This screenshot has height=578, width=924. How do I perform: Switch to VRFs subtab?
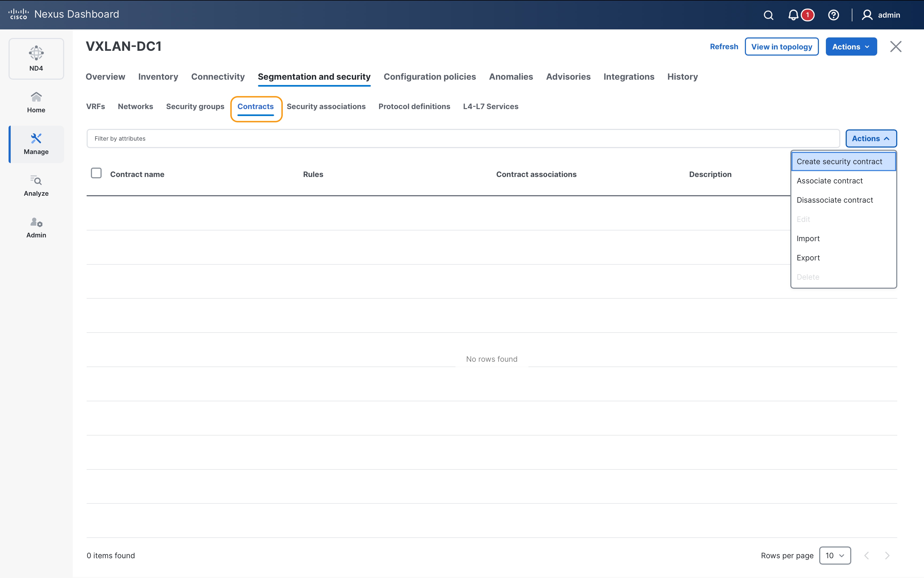tap(95, 106)
